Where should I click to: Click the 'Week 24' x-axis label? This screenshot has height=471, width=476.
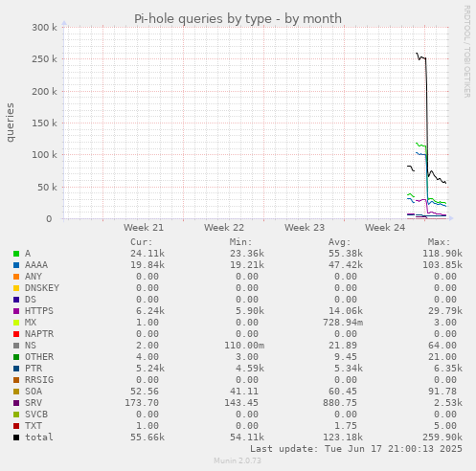tap(385, 228)
